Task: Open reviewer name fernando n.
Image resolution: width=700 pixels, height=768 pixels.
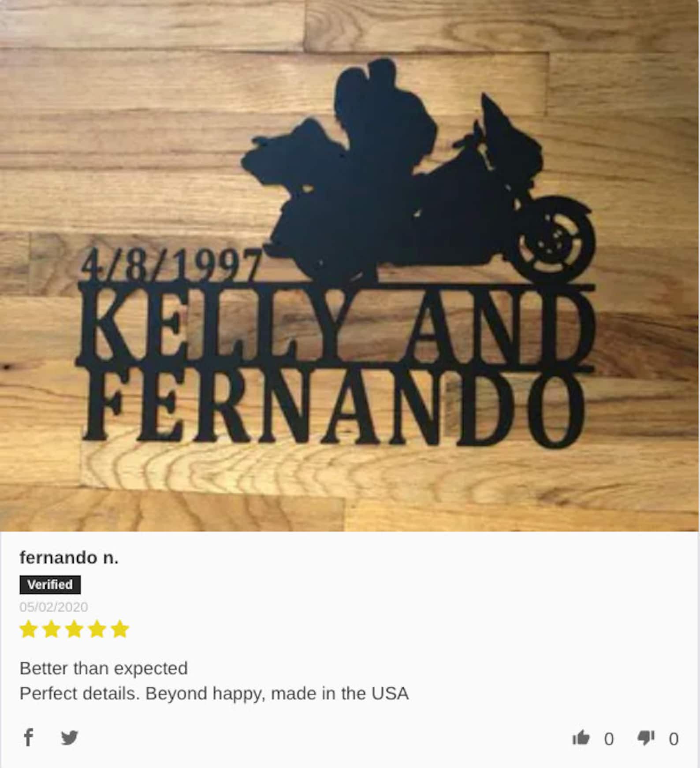Action: pyautogui.click(x=69, y=558)
